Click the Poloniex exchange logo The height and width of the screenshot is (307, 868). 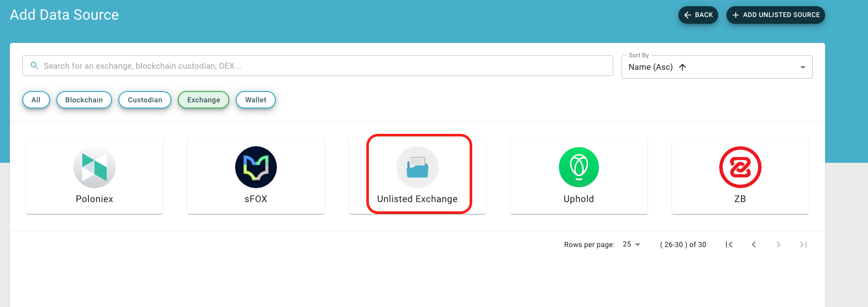95,167
